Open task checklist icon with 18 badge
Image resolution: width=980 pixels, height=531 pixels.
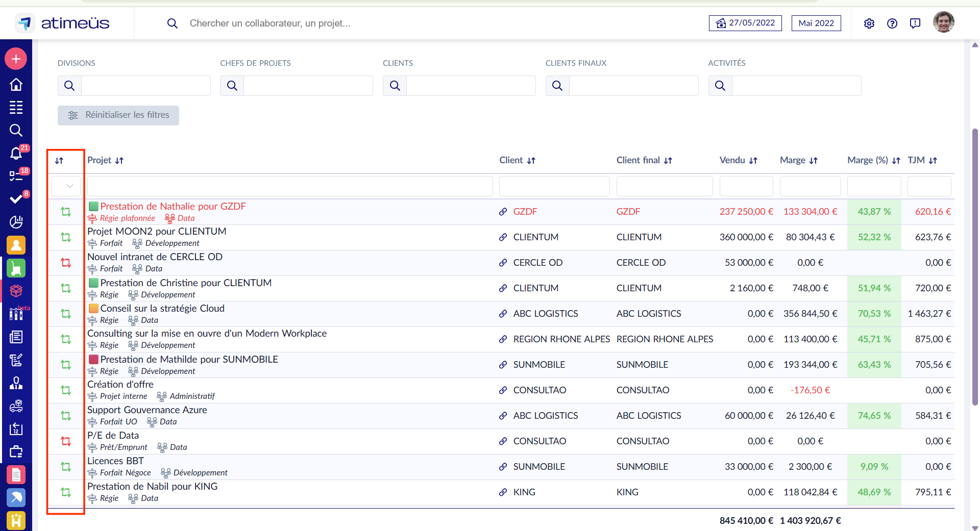tap(16, 176)
